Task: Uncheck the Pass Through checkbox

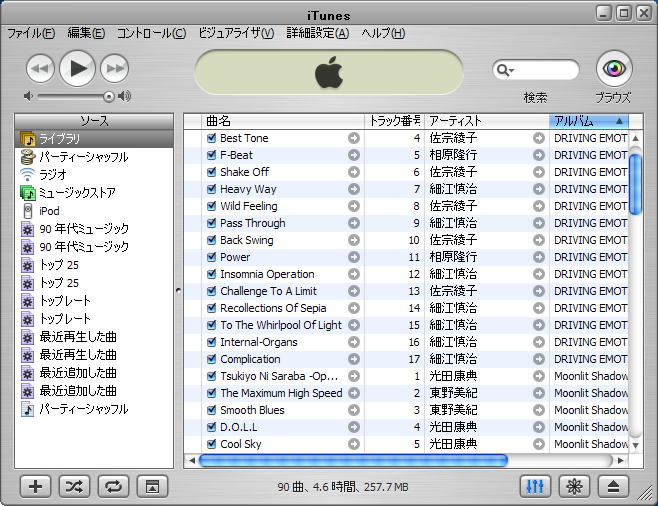Action: pyautogui.click(x=212, y=223)
